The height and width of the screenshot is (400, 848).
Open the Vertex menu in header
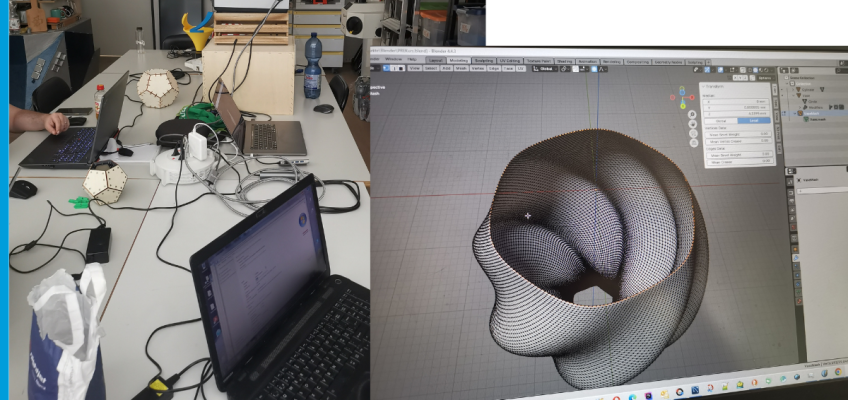coord(478,69)
